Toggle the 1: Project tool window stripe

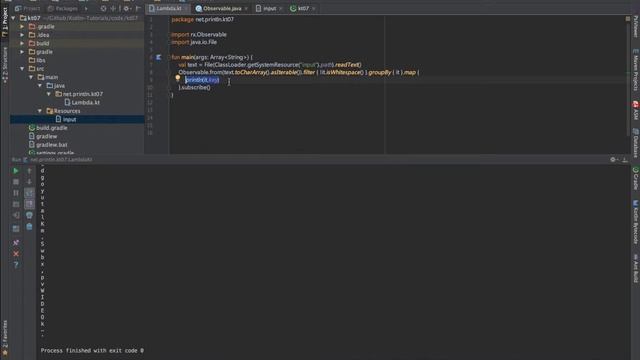click(5, 23)
